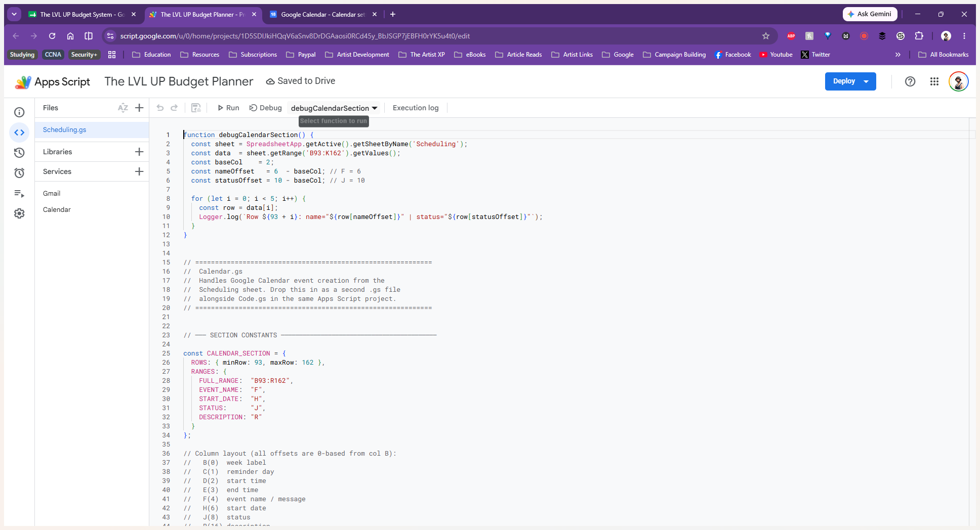Rename project title The LVL UP Budget Planner
This screenshot has height=530, width=980.
point(179,81)
